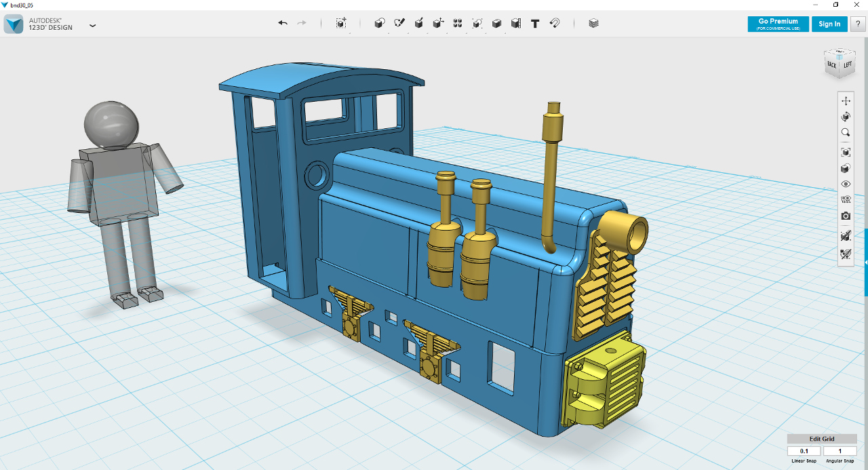868x470 pixels.
Task: Click the BACK face of view cube
Action: [832, 66]
